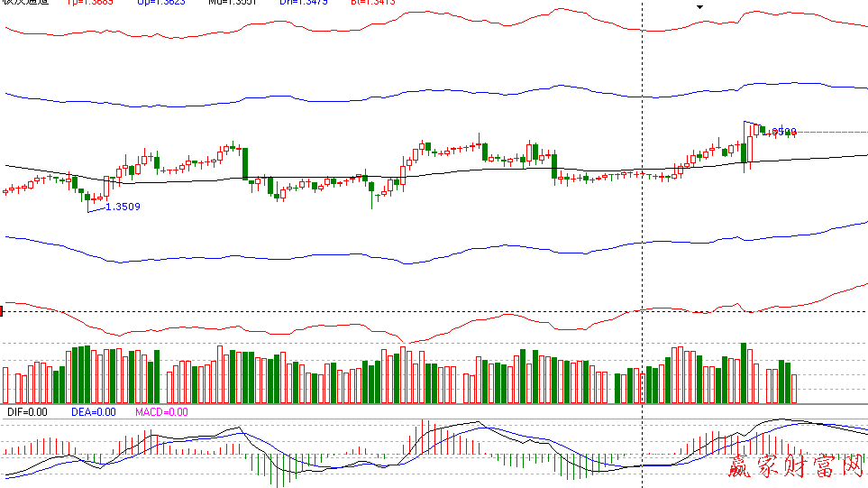Click the Dn=1.3475 channel value label
868x488 pixels.
[x=302, y=3]
